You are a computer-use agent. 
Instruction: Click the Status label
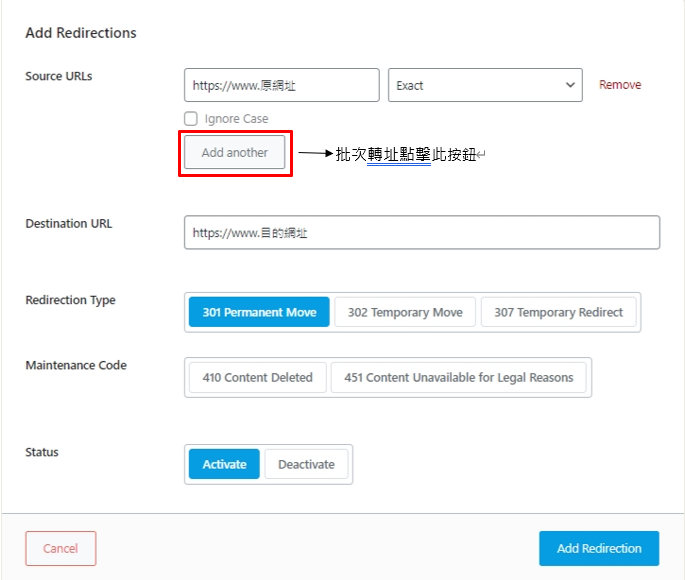[x=42, y=452]
